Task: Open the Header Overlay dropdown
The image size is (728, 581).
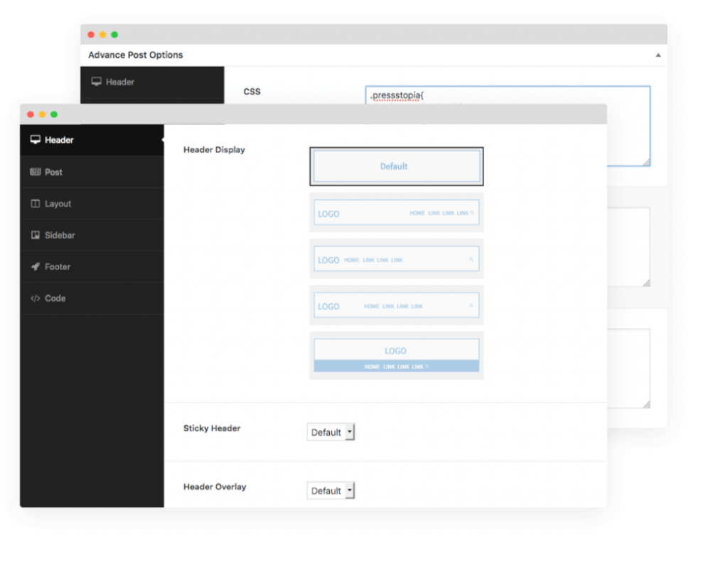Action: [331, 491]
